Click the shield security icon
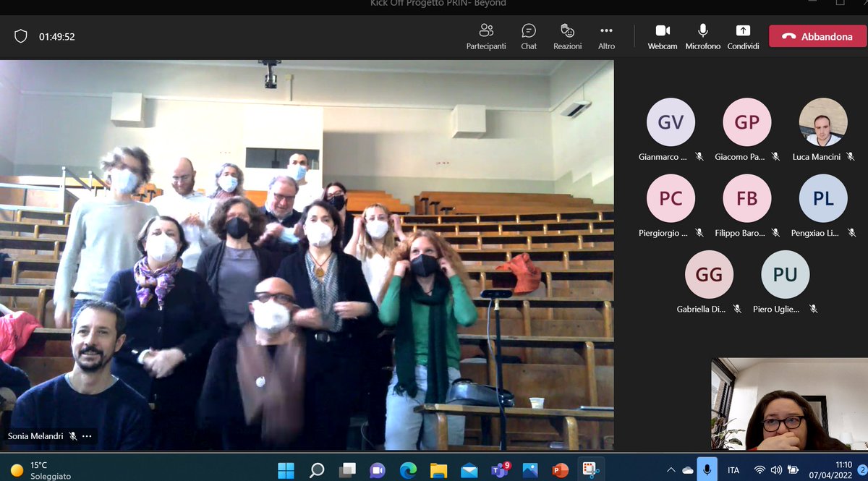The width and height of the screenshot is (868, 481). point(21,36)
